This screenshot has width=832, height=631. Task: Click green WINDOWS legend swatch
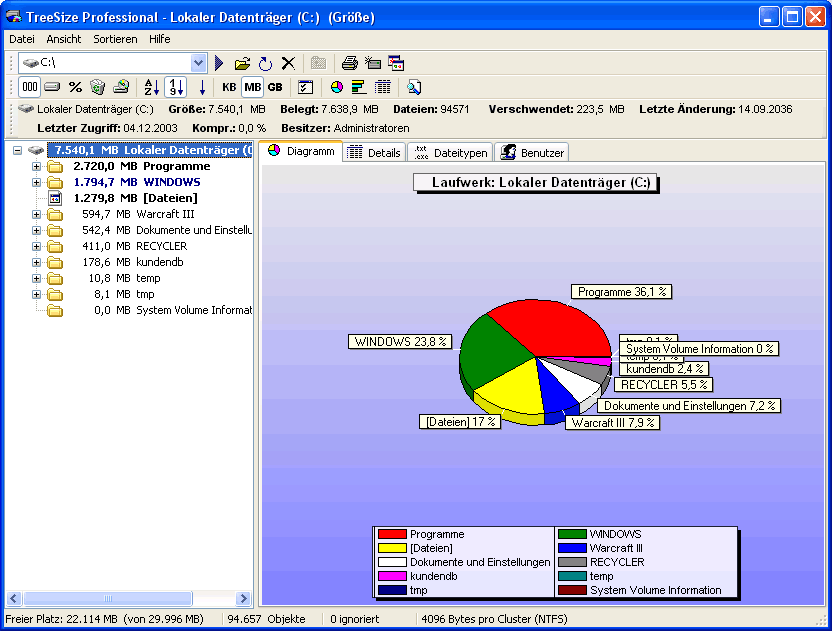(x=572, y=534)
